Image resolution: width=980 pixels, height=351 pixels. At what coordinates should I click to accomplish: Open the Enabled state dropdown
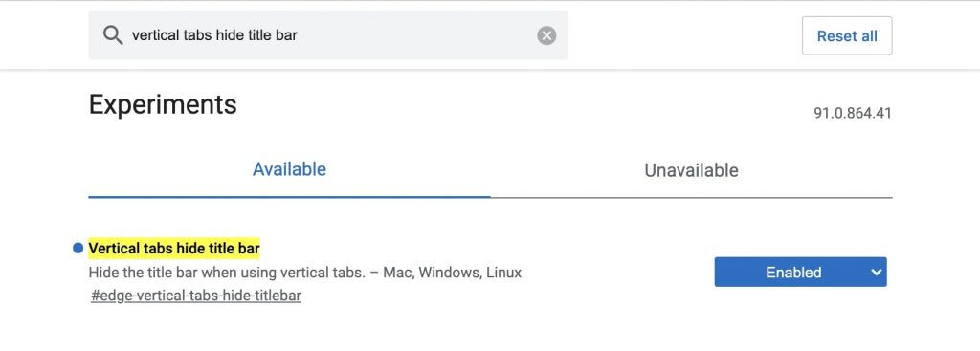pos(800,272)
